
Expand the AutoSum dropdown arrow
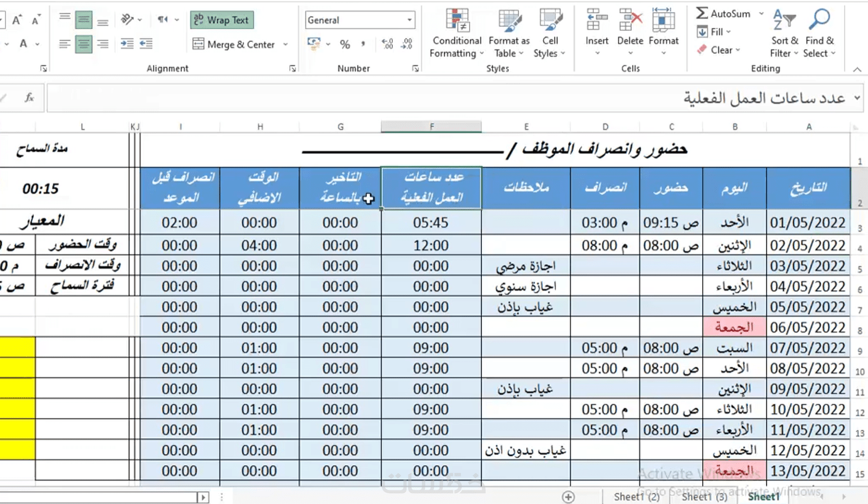(761, 13)
